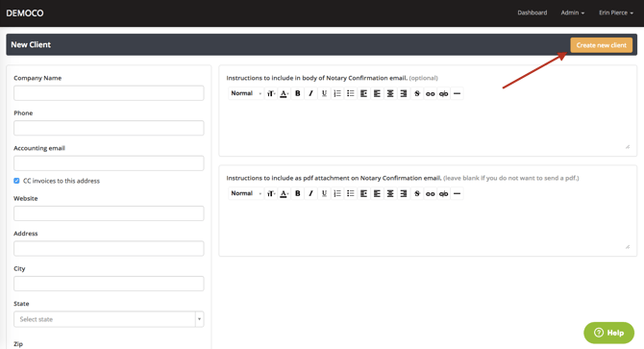Apply strikethrough in pdf attachment editor
644x349 pixels.
(417, 193)
